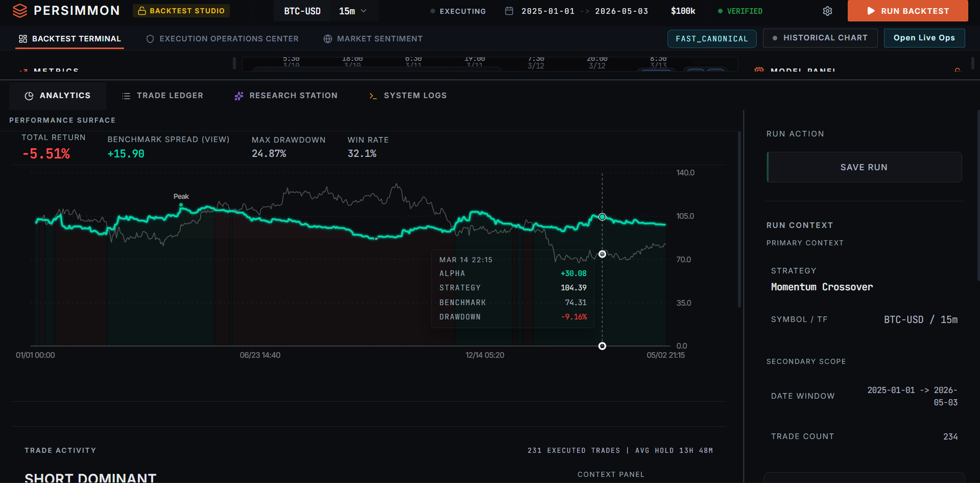980x483 pixels.
Task: Click the right sidebar vertical scrollbar
Action: tap(978, 196)
